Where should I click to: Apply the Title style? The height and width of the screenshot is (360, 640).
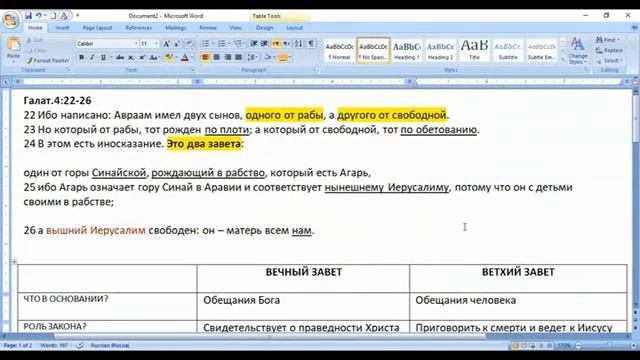click(x=474, y=51)
